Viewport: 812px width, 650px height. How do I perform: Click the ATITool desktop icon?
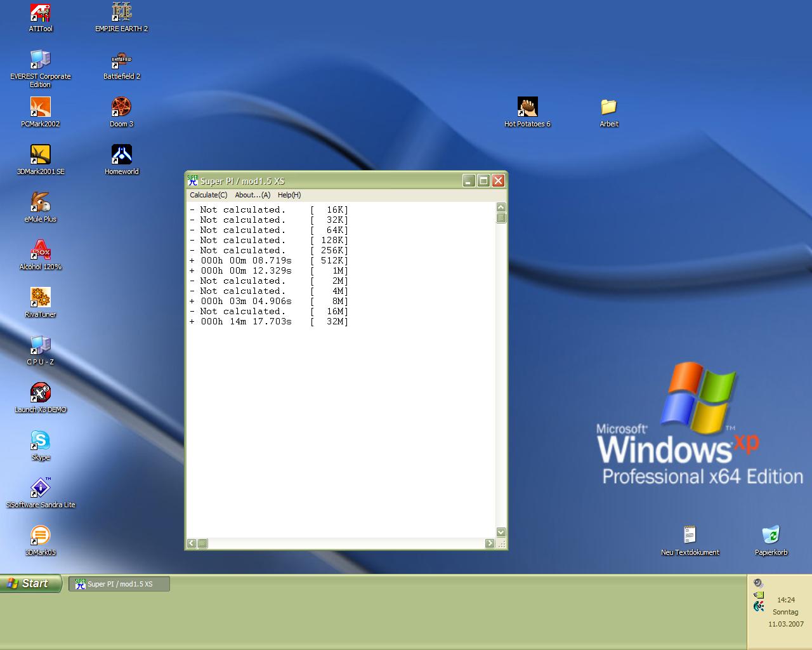(x=41, y=13)
